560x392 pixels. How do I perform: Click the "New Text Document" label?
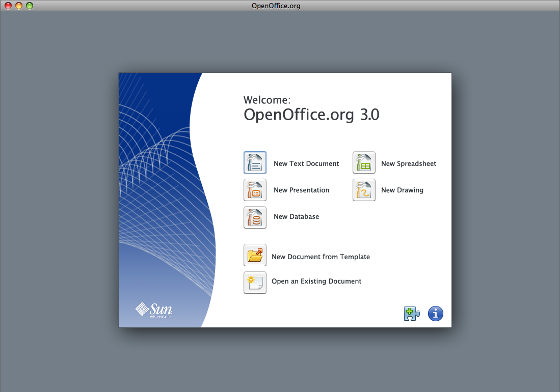[x=306, y=163]
